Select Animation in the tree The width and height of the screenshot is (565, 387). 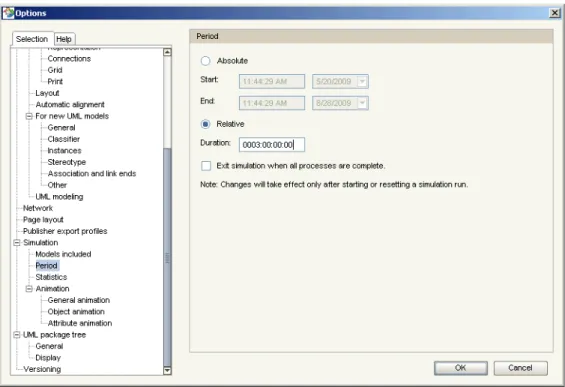pyautogui.click(x=52, y=289)
